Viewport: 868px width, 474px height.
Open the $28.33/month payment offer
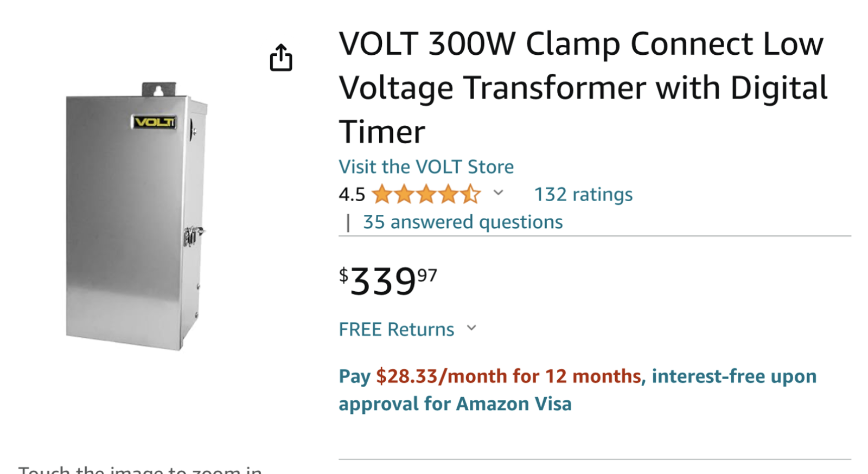pyautogui.click(x=509, y=376)
